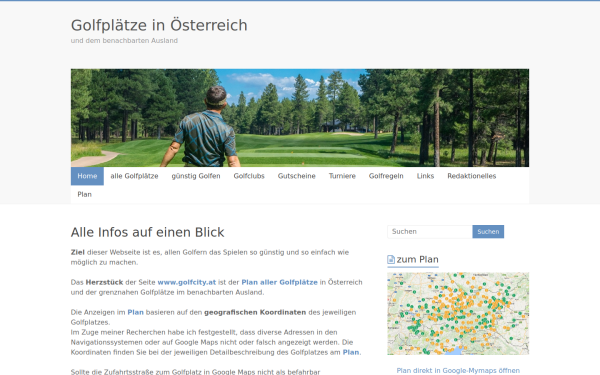The height and width of the screenshot is (375, 600).
Task: Open Redaktionelles in navigation
Action: point(471,176)
